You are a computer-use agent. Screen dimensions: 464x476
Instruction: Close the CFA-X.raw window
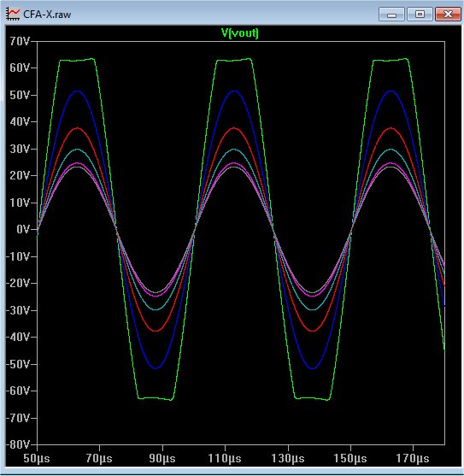[x=448, y=15]
